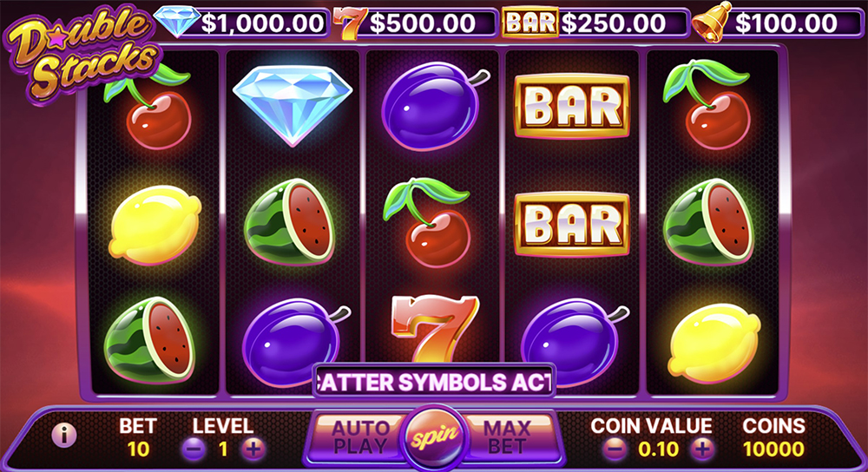Raise the coin value with plus
Image resolution: width=868 pixels, height=472 pixels.
[x=703, y=449]
